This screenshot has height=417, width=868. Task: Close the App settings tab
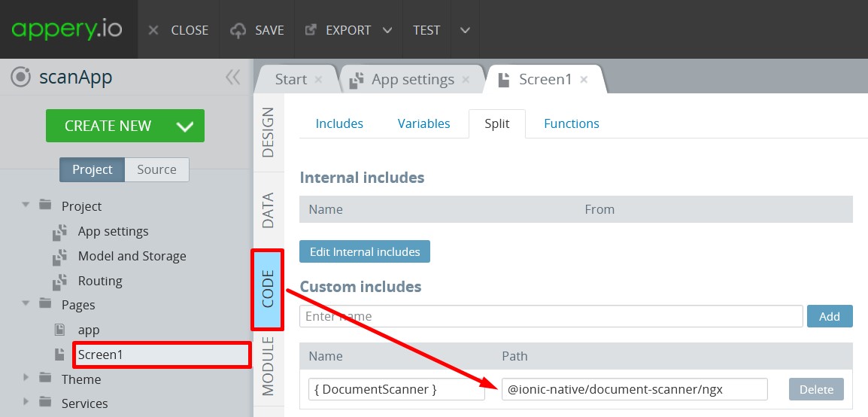[x=466, y=80]
